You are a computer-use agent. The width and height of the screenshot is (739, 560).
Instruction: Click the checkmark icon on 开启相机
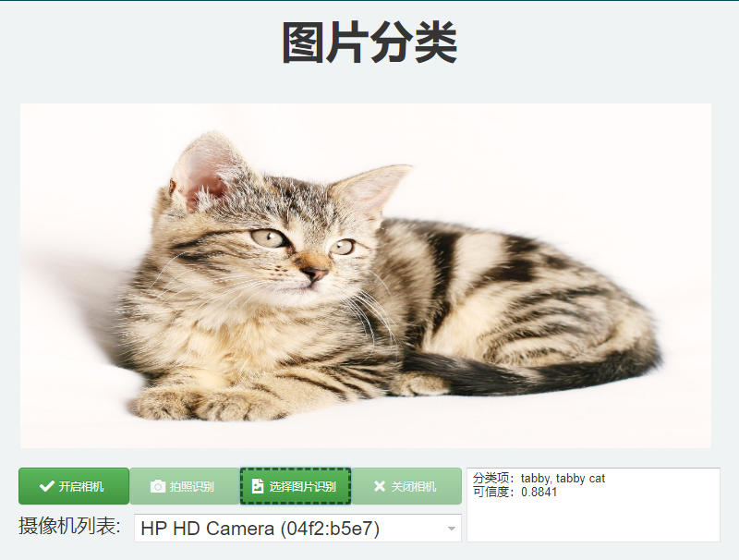pyautogui.click(x=47, y=486)
